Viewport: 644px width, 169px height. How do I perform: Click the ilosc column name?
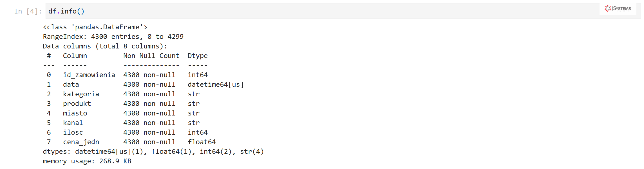pos(73,132)
